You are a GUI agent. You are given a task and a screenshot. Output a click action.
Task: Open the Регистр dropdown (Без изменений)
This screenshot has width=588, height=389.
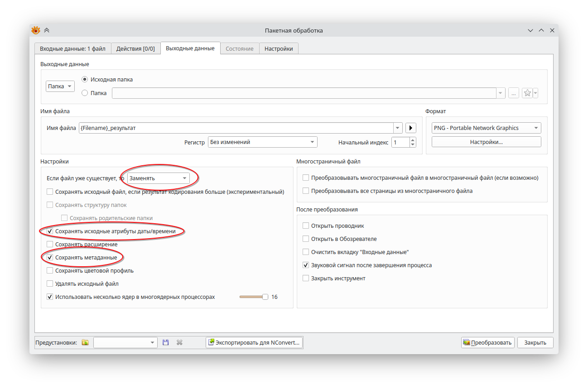pyautogui.click(x=263, y=142)
